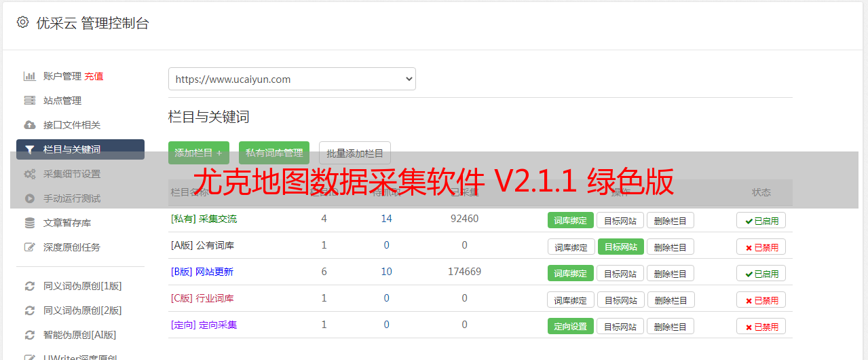Toggle 已禁用 status for 行业词库

(761, 300)
